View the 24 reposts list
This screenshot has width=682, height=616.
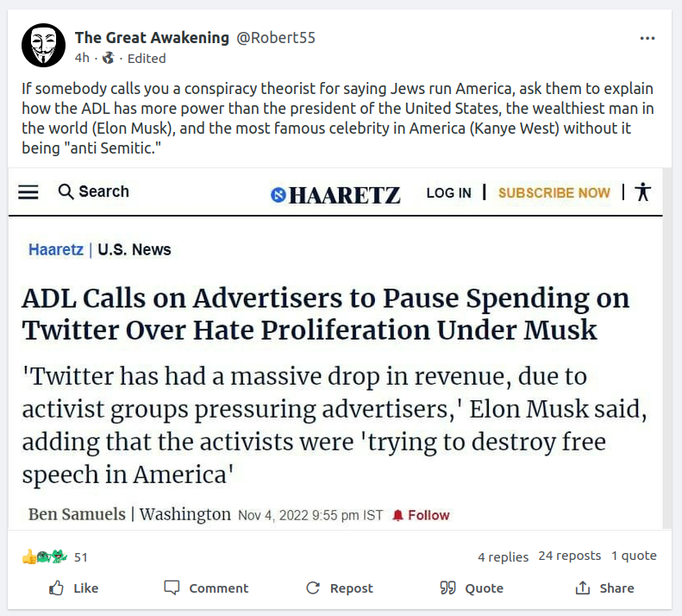pyautogui.click(x=569, y=556)
